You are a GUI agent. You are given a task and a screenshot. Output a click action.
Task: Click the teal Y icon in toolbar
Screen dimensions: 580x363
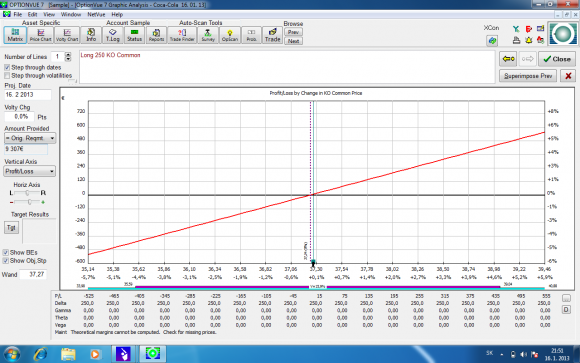pyautogui.click(x=516, y=29)
